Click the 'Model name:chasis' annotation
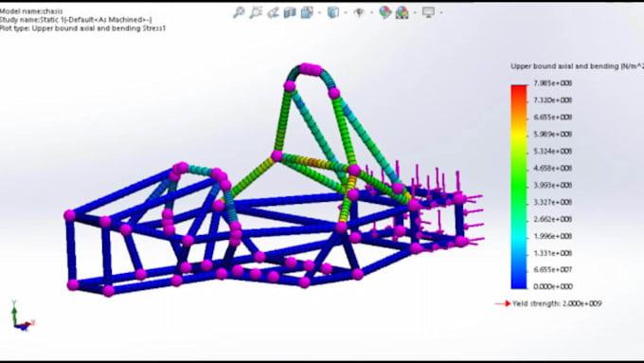The height and width of the screenshot is (363, 644). (x=31, y=11)
